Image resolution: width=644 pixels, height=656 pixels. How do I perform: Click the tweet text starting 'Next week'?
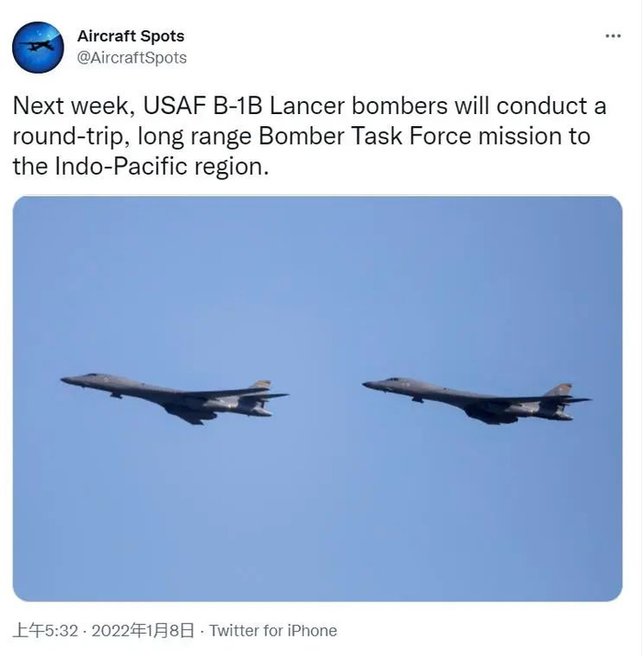click(x=309, y=136)
